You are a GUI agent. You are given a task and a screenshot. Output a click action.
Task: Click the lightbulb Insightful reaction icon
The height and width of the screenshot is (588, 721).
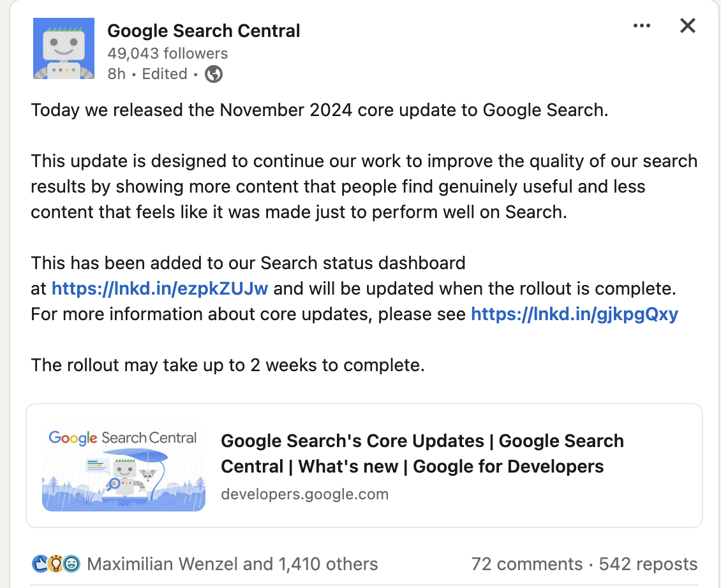click(x=56, y=563)
